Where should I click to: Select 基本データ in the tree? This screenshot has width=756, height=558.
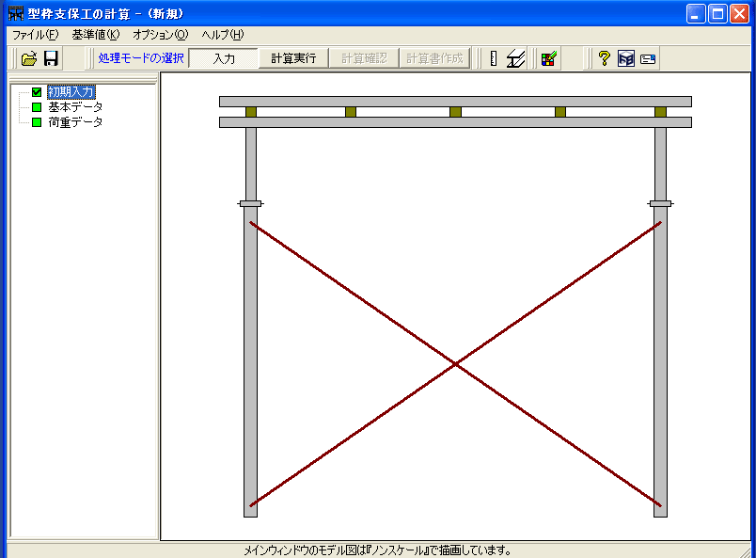tap(75, 107)
